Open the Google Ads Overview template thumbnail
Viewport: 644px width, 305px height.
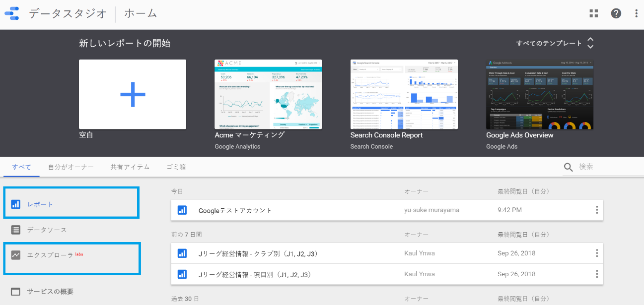tap(540, 94)
